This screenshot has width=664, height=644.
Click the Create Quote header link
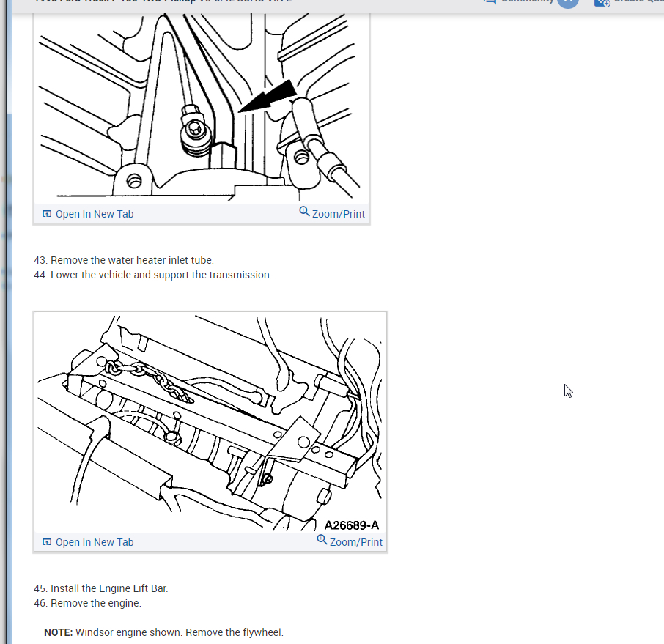click(638, 1)
